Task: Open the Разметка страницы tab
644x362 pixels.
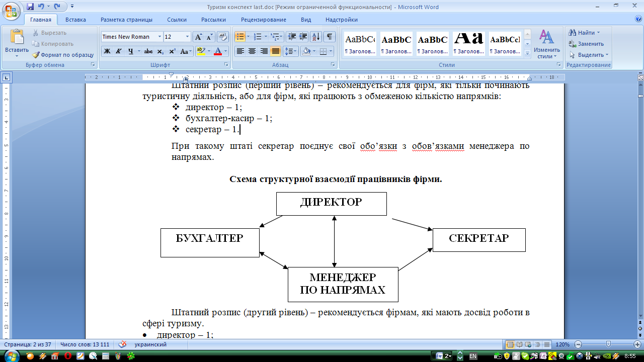Action: (126, 20)
